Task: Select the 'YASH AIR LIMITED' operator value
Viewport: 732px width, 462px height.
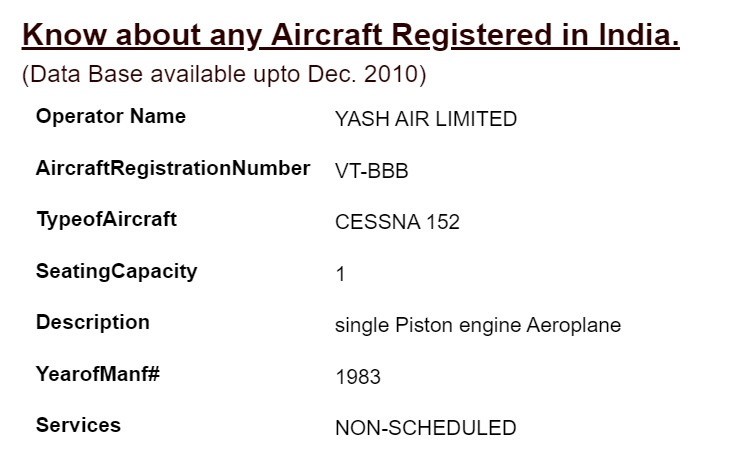Action: [x=425, y=119]
